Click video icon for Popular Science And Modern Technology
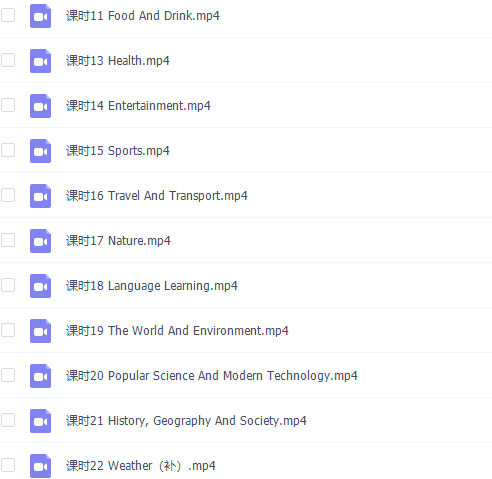Viewport: 492px width, 479px height. point(40,376)
